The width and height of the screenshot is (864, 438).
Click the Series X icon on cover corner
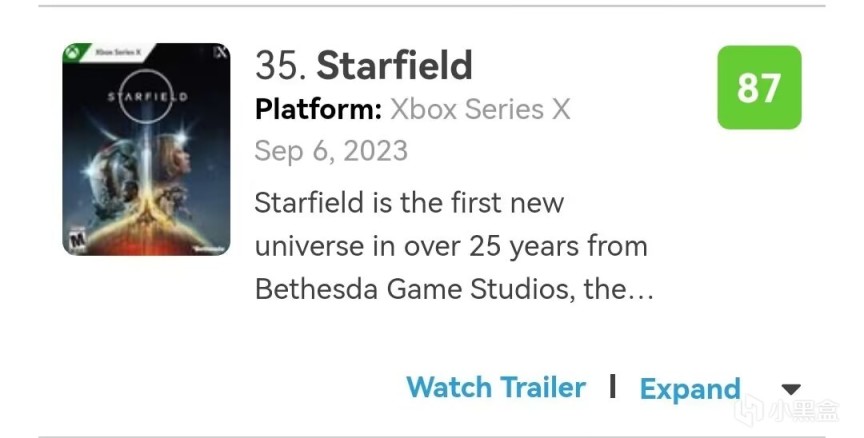221,51
